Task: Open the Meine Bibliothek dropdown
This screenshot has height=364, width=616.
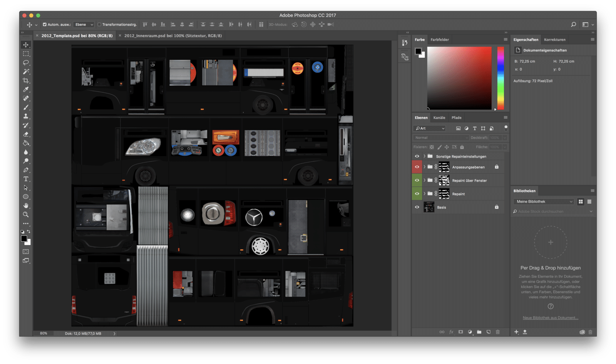Action: 544,202
